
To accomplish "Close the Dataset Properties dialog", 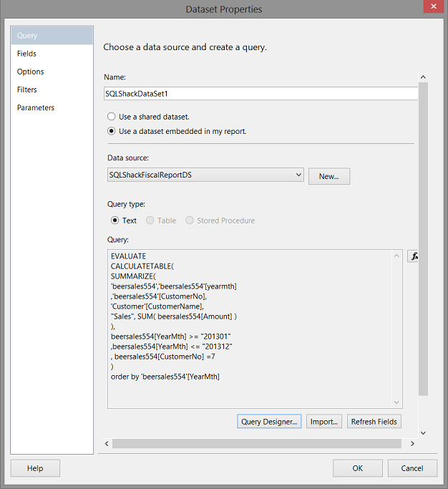I will pos(434,9).
